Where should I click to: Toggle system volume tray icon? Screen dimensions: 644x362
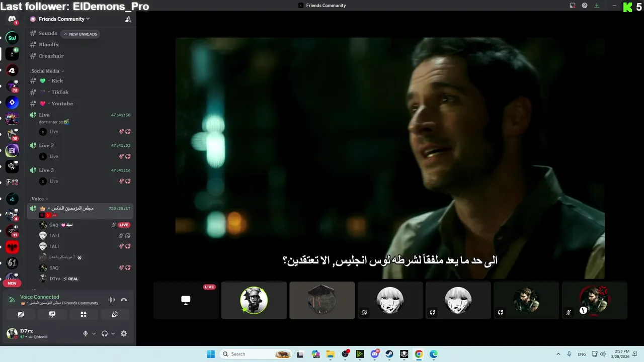click(x=603, y=354)
